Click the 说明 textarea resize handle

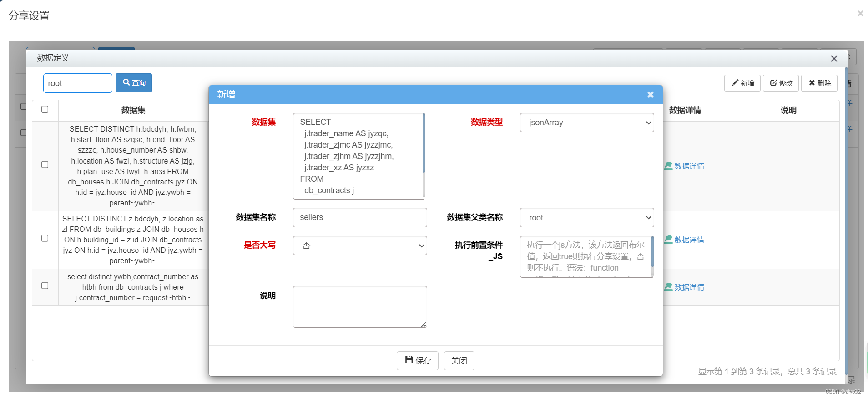424,325
